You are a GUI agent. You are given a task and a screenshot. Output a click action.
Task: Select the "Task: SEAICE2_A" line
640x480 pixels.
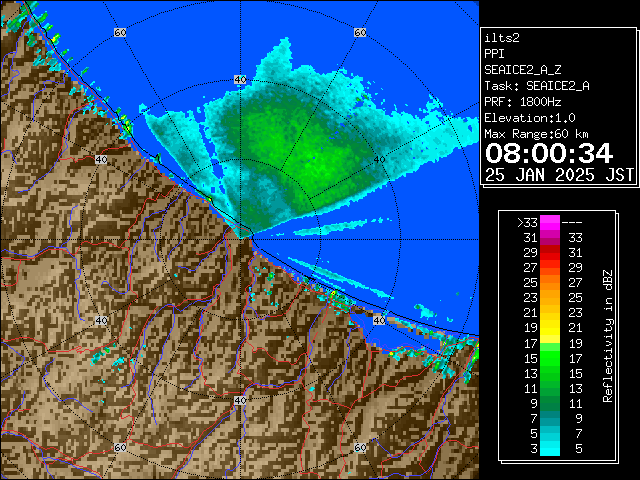click(x=537, y=86)
